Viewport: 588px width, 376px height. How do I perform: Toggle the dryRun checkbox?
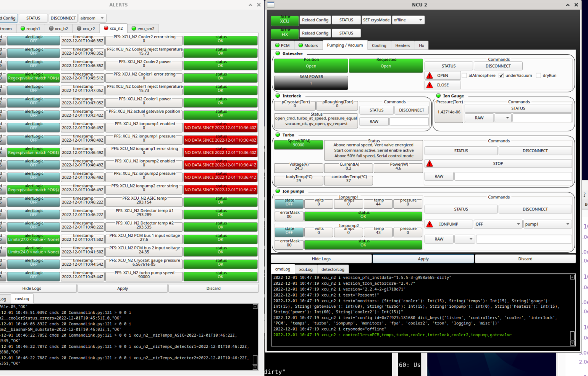tap(538, 76)
